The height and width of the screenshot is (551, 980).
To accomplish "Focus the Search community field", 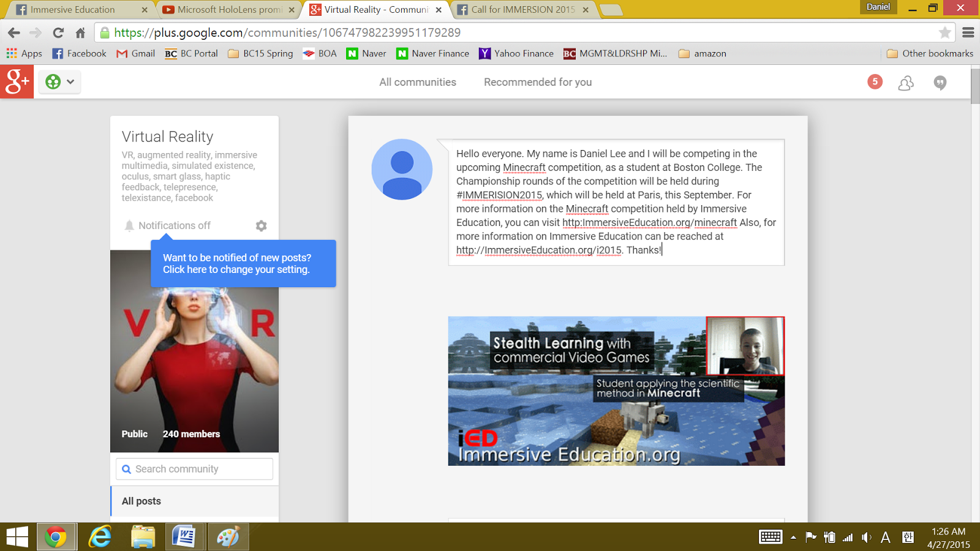I will tap(194, 469).
